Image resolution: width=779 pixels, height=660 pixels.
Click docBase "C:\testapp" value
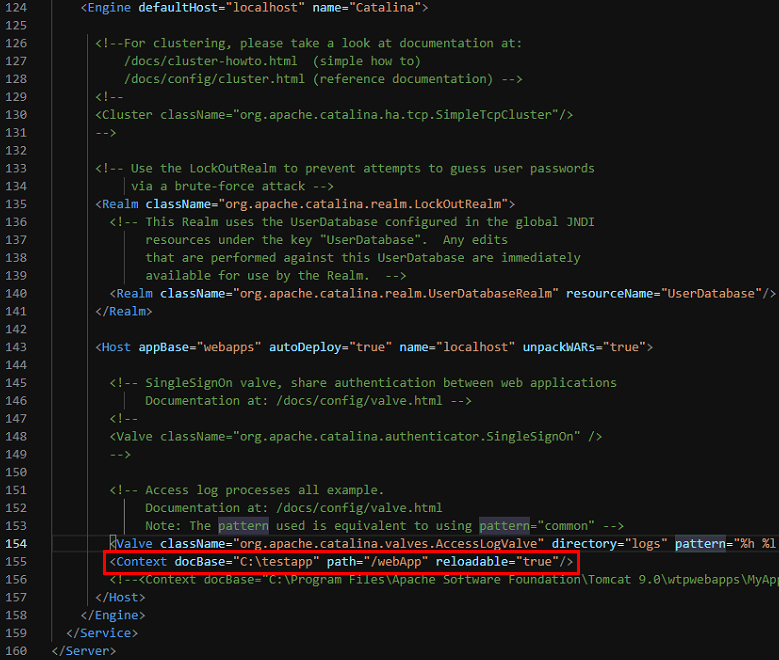[x=276, y=562]
